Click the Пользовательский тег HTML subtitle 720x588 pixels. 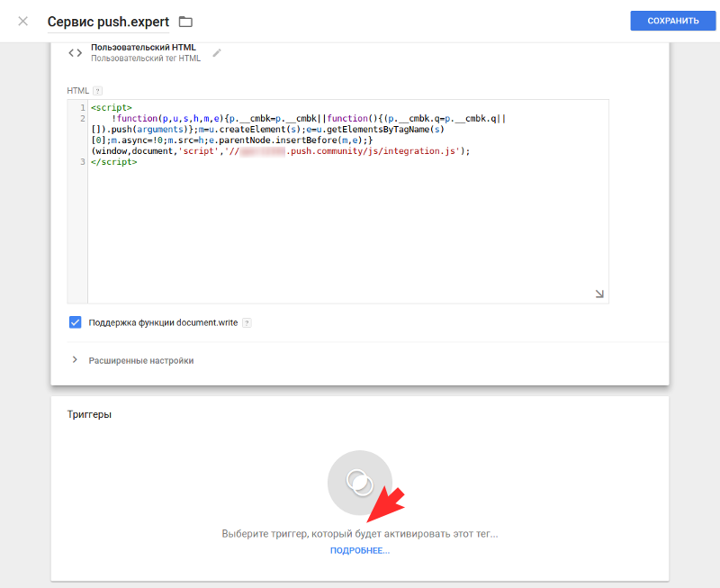pos(146,59)
